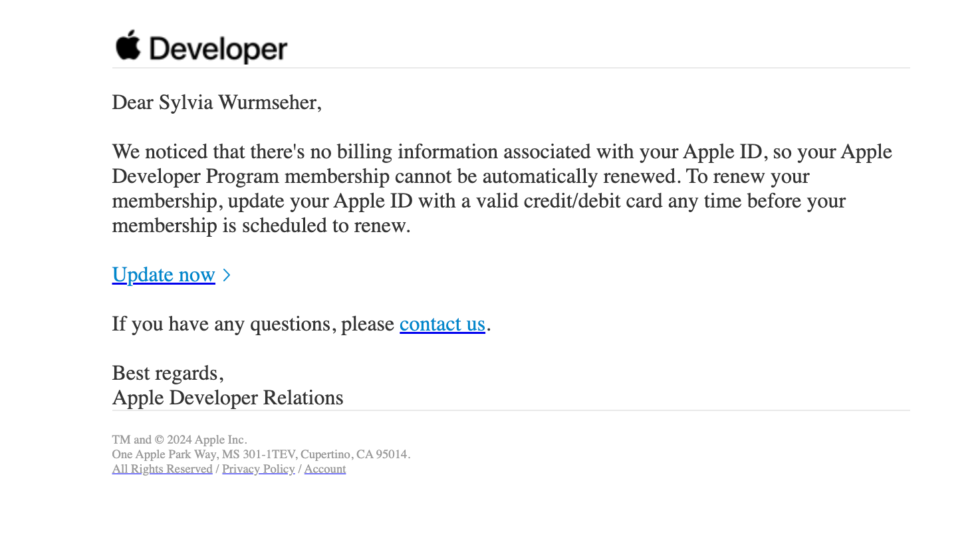The width and height of the screenshot is (980, 560).
Task: Click the greeting line to Sylvia Wurmseher
Action: [x=217, y=102]
